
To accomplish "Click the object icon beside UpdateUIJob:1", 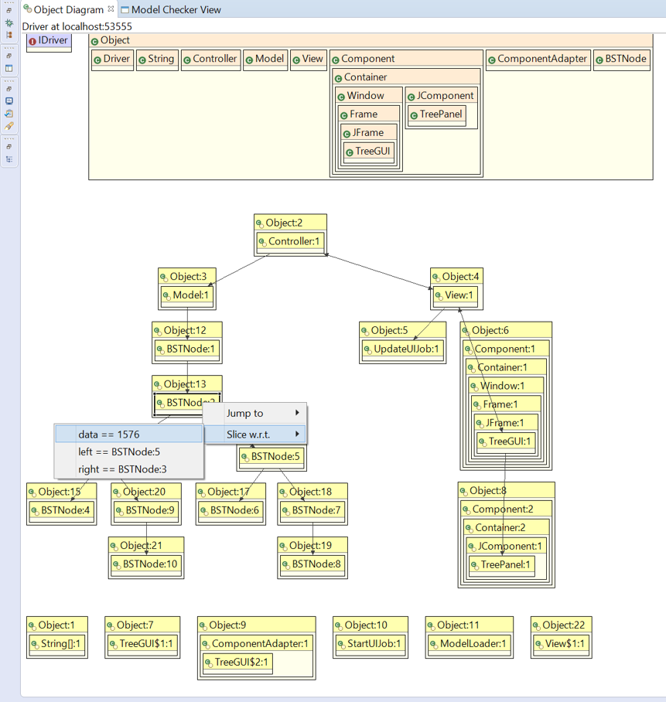I will click(366, 349).
